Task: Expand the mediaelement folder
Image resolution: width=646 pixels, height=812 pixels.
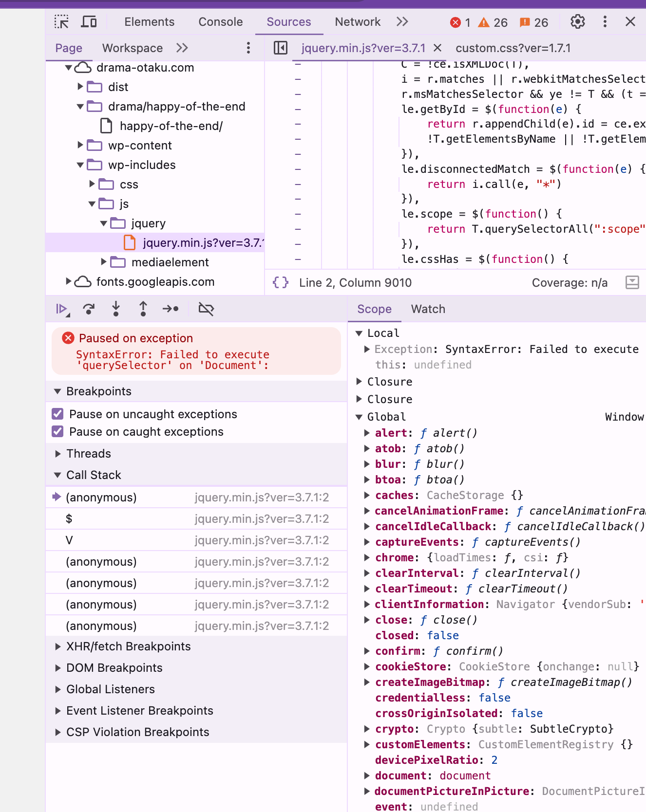Action: [x=104, y=262]
